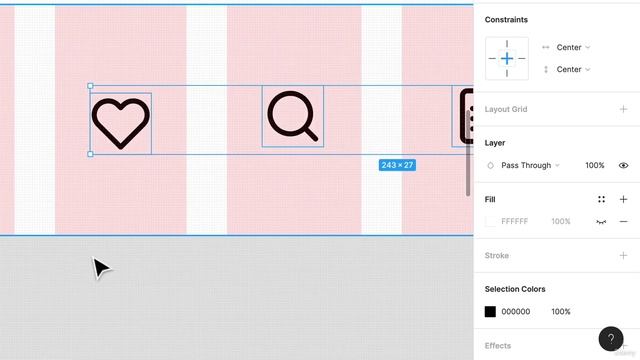The image size is (640, 360).
Task: Click the canvas vertical scrollbar
Action: tap(468, 153)
